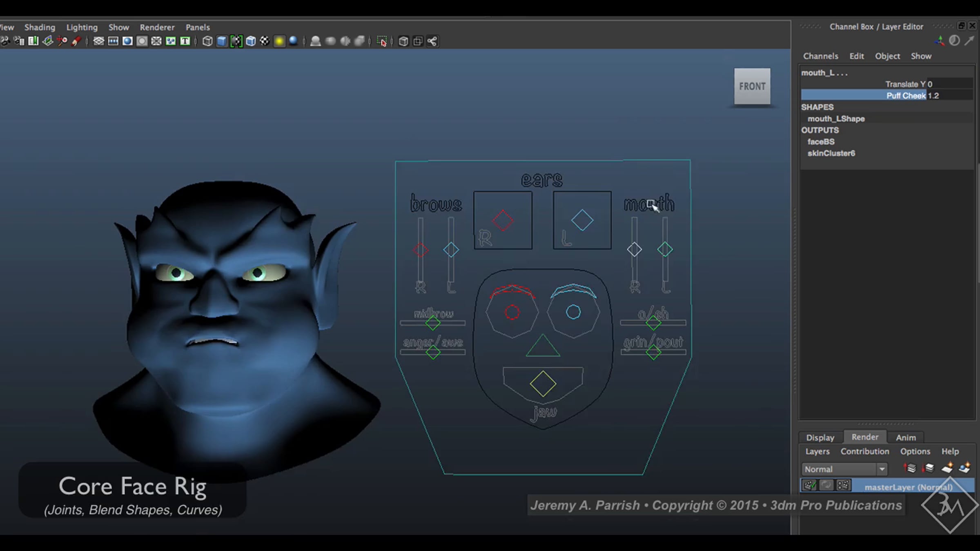The height and width of the screenshot is (551, 980).
Task: Open the Shading dropdown menu
Action: (40, 27)
